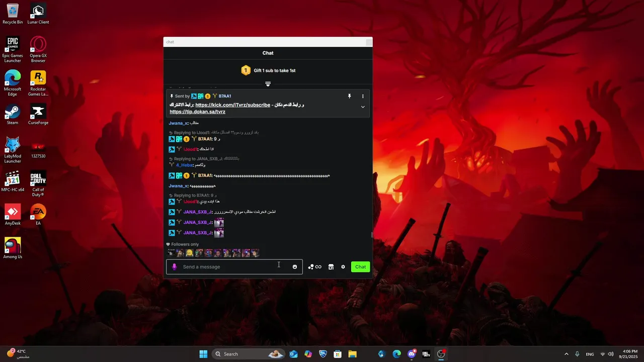
Task: Select Epic Games Launcher desktop icon
Action: click(13, 49)
